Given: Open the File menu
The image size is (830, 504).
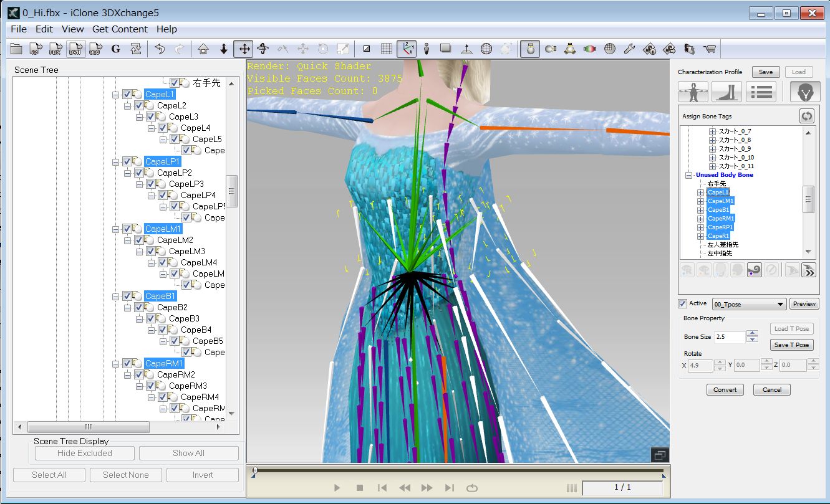Looking at the screenshot, I should point(19,29).
